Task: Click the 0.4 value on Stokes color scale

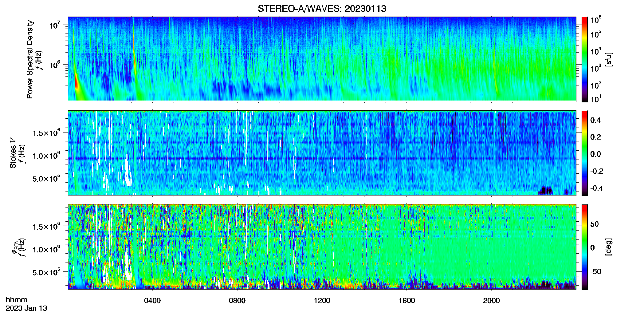Action: [595, 120]
